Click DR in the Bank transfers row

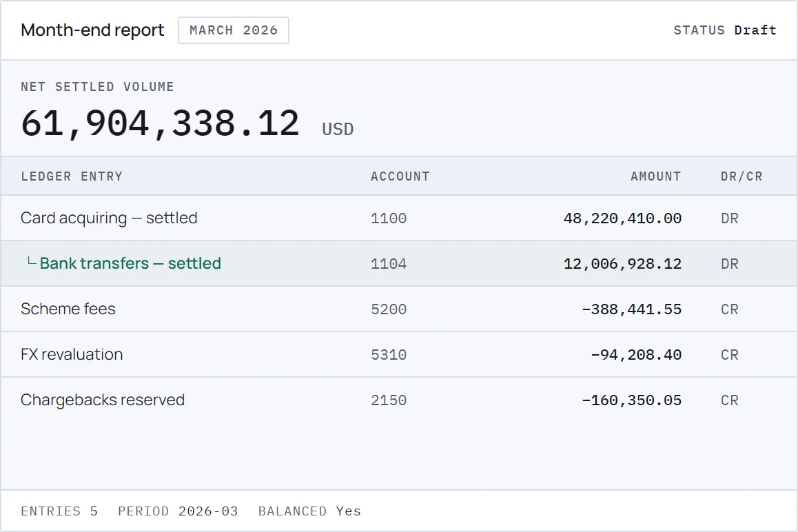729,264
